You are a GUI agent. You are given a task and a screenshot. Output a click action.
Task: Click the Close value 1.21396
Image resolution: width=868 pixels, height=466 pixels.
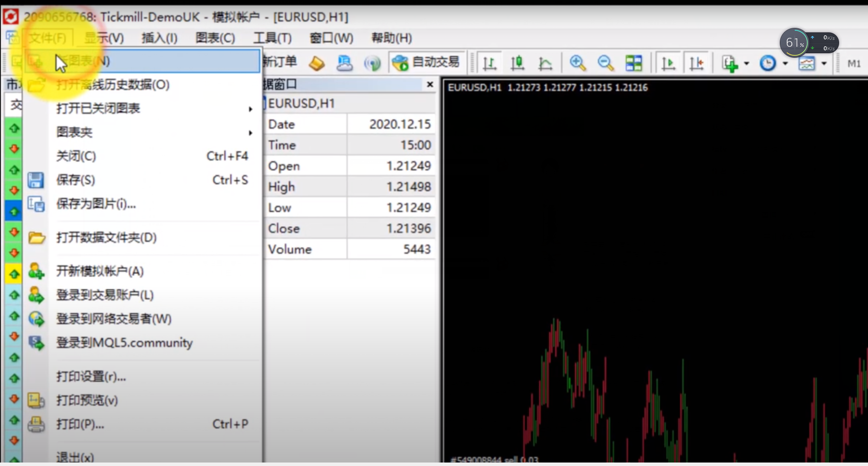(x=409, y=229)
